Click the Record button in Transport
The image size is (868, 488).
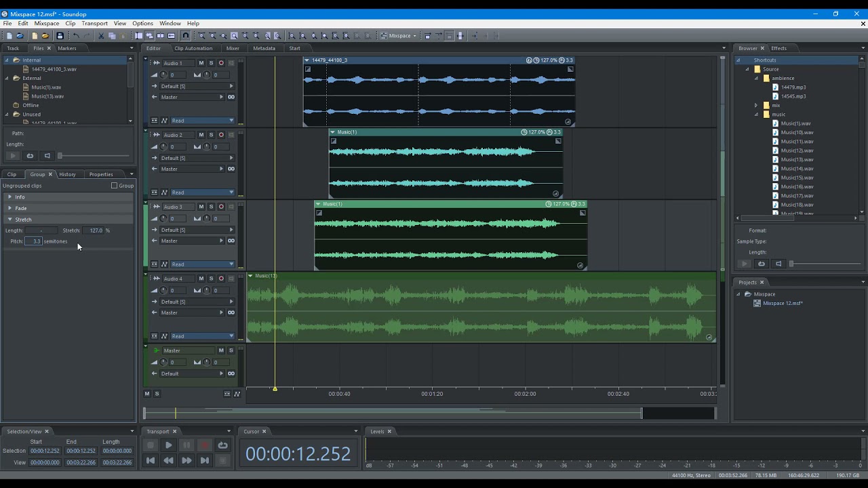204,445
